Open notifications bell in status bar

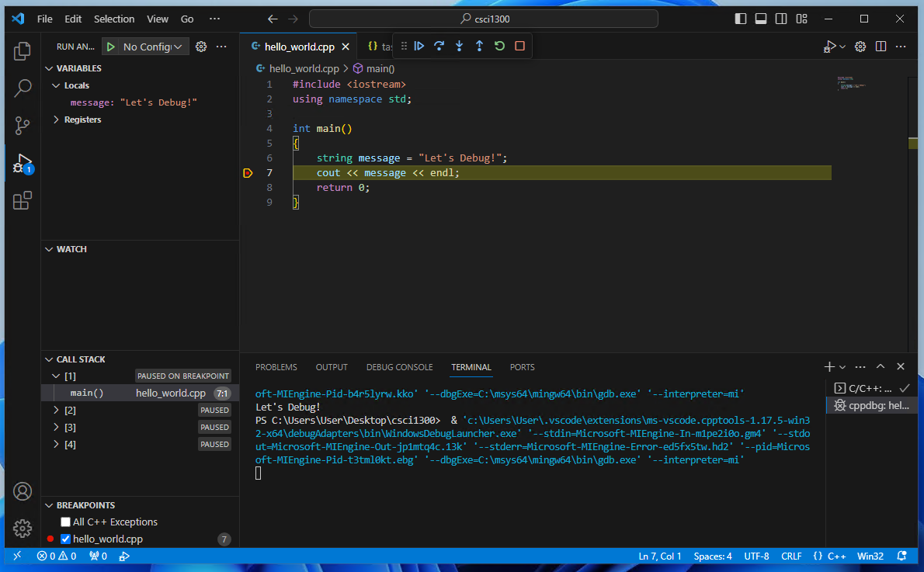pos(901,556)
